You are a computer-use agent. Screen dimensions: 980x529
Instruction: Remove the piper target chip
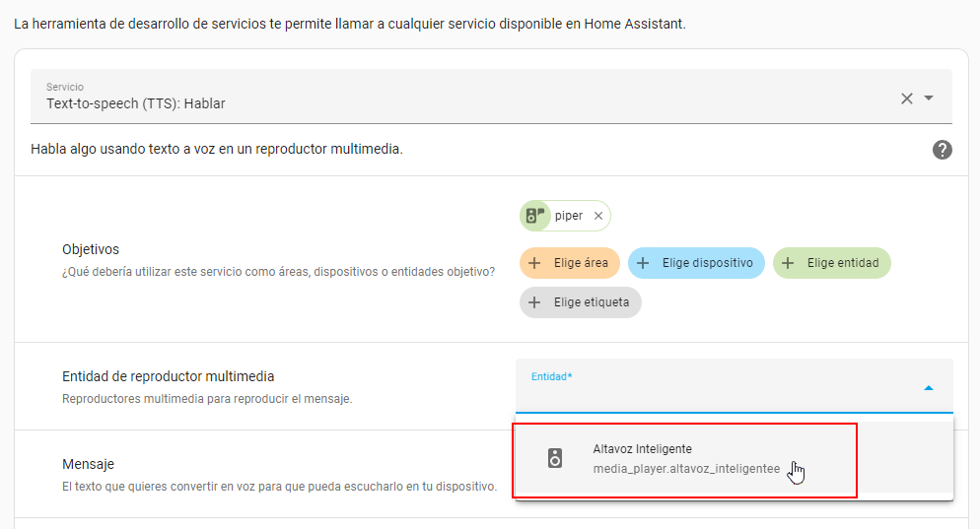coord(598,216)
